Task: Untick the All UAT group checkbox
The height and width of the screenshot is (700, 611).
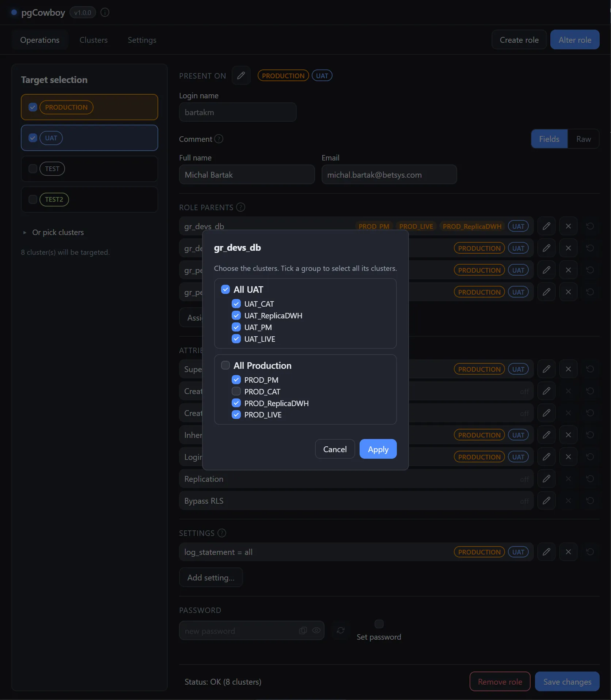Action: (225, 290)
